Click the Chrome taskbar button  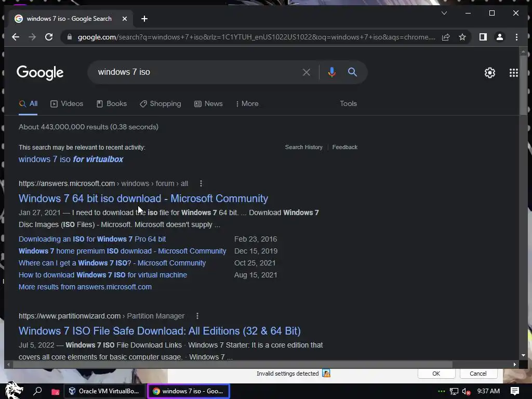189,391
